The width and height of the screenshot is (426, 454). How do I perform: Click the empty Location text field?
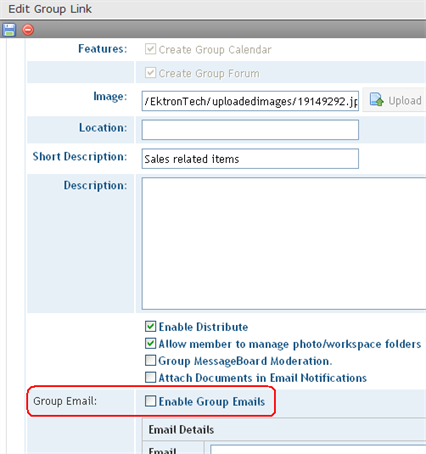(x=250, y=130)
